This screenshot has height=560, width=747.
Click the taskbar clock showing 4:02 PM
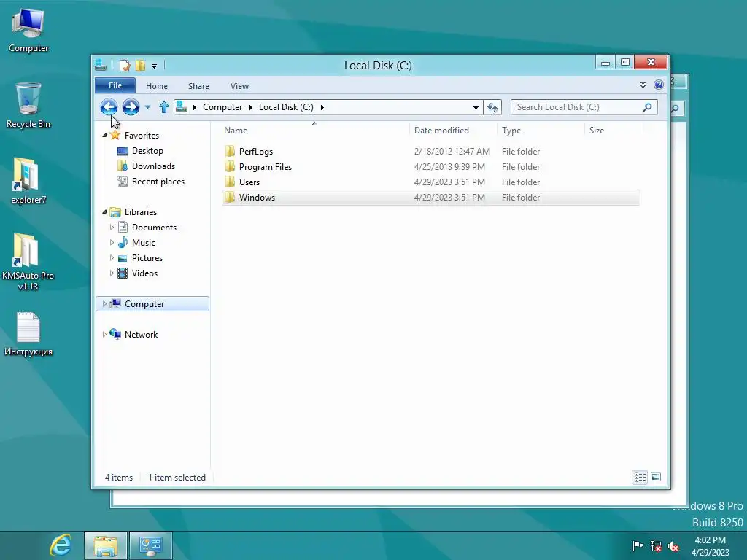(x=710, y=546)
